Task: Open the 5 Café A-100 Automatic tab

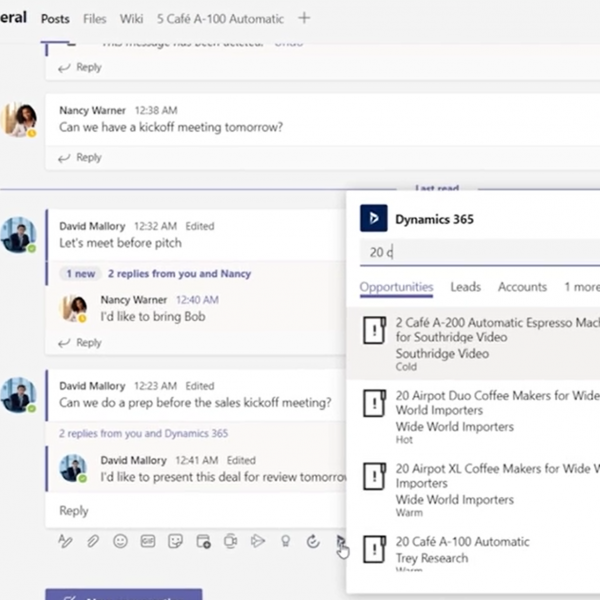Action: [220, 19]
